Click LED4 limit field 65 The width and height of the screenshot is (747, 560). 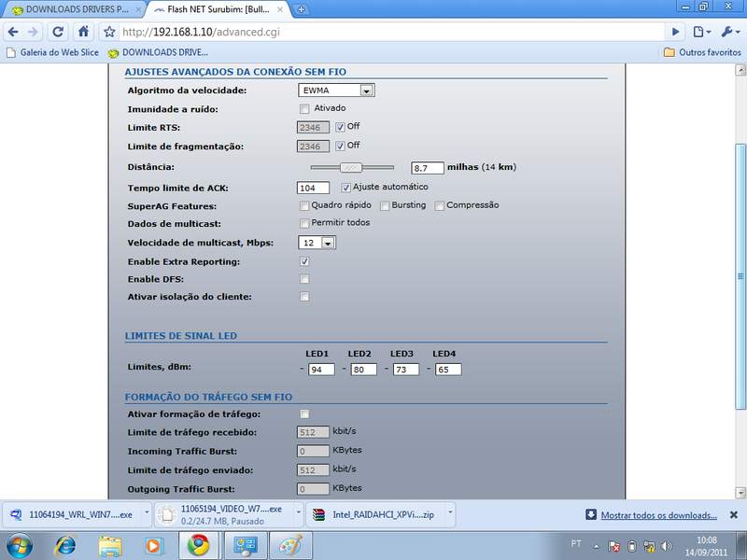(448, 370)
